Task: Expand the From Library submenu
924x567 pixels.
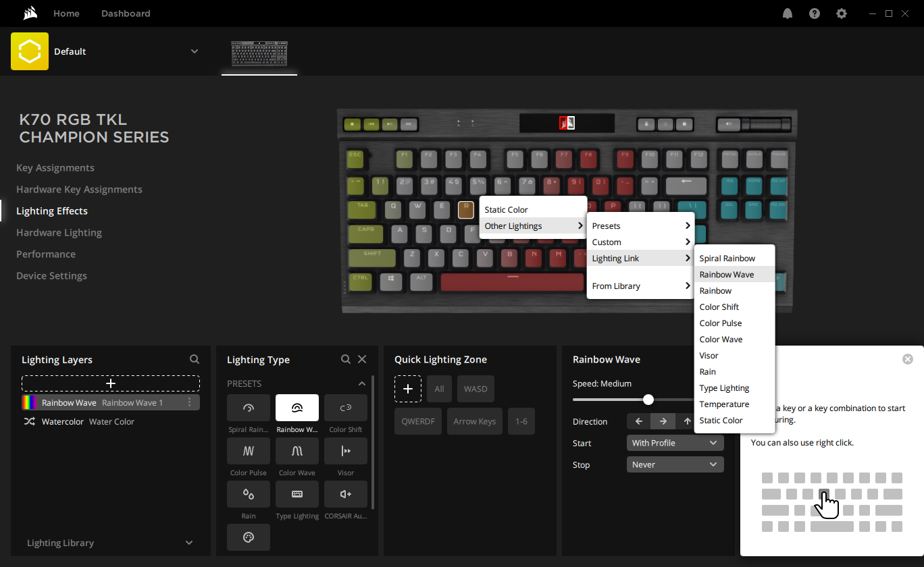Action: [x=640, y=286]
